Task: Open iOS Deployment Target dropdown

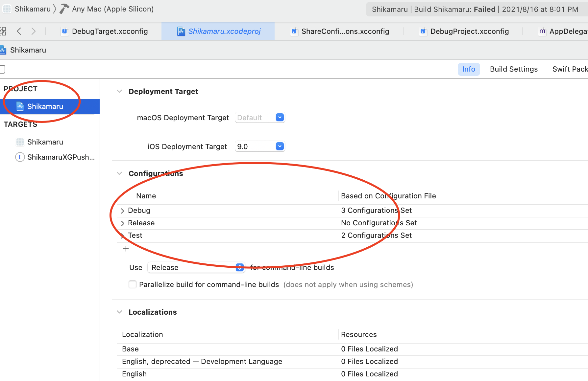Action: tap(280, 146)
